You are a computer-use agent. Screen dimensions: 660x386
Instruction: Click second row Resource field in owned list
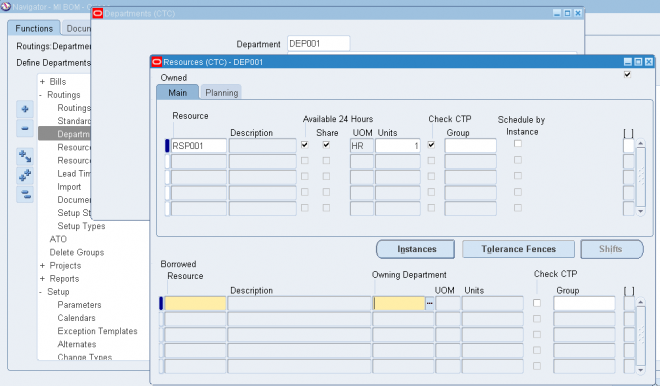199,161
